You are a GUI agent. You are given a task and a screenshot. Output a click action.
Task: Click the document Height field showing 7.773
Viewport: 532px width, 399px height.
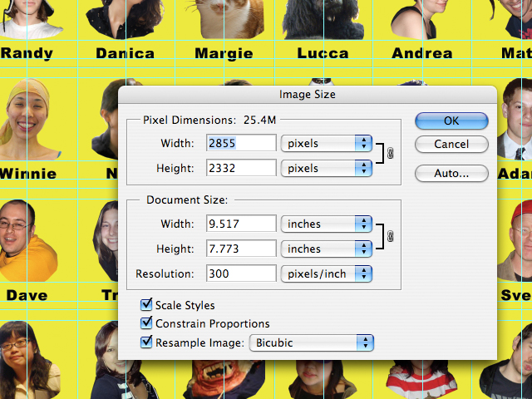click(241, 249)
